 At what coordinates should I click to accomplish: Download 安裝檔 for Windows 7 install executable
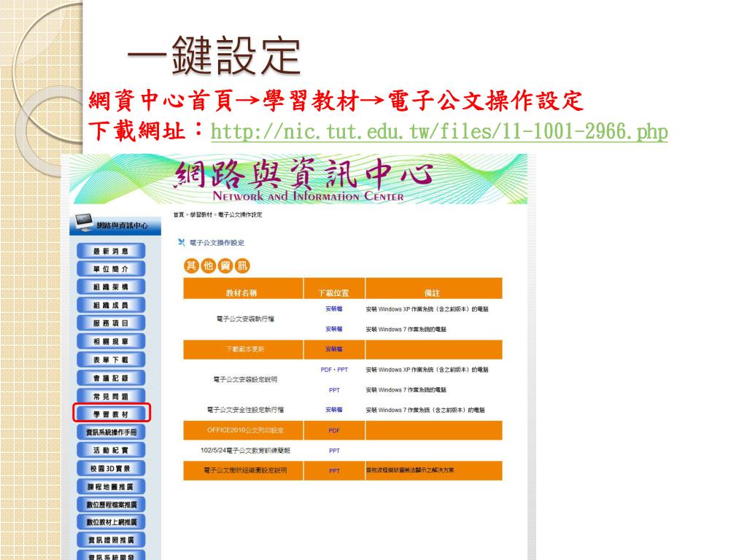(x=334, y=329)
